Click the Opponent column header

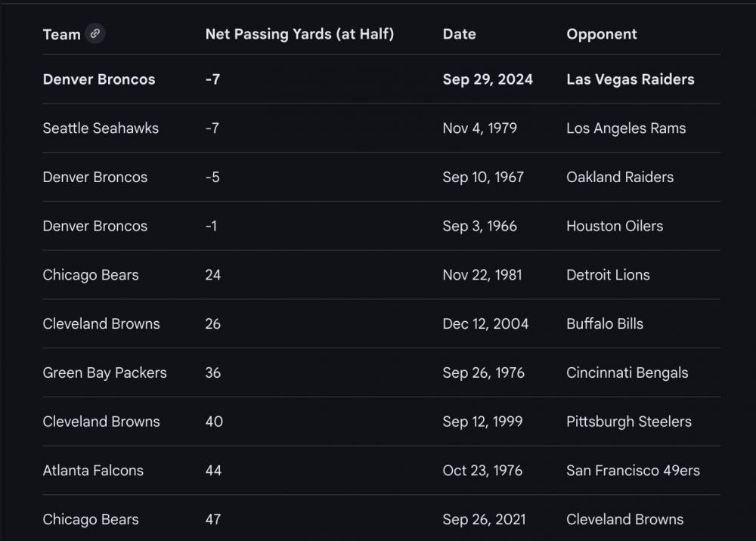601,34
